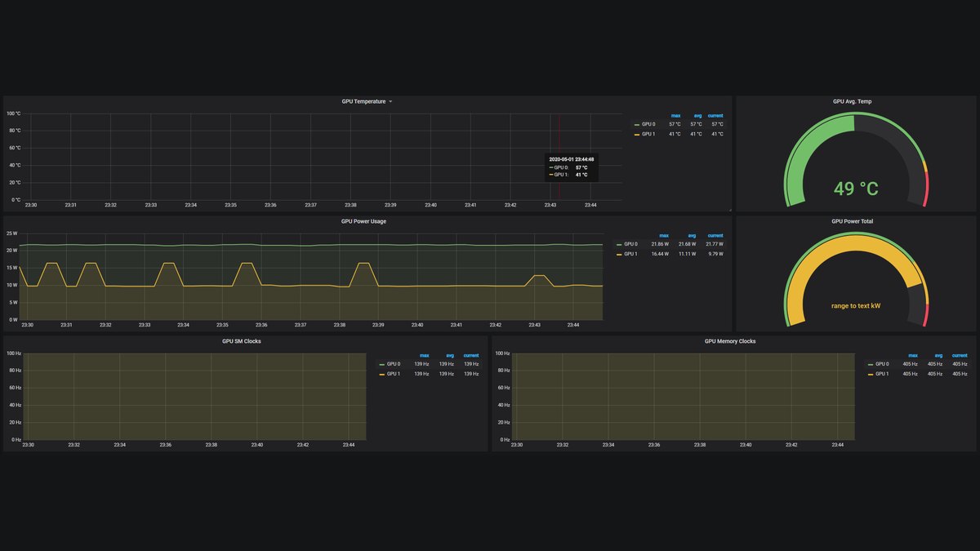Click the 11.11 W avg value for GPU 1

[688, 254]
